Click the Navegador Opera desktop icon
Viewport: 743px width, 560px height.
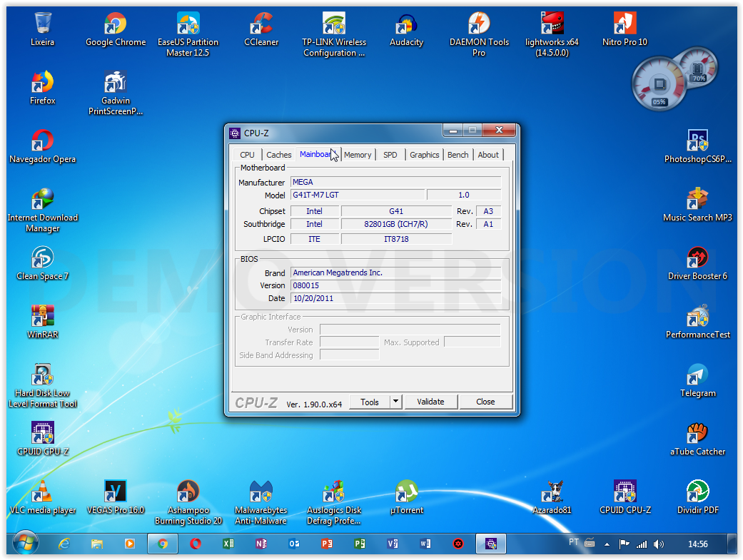click(42, 147)
